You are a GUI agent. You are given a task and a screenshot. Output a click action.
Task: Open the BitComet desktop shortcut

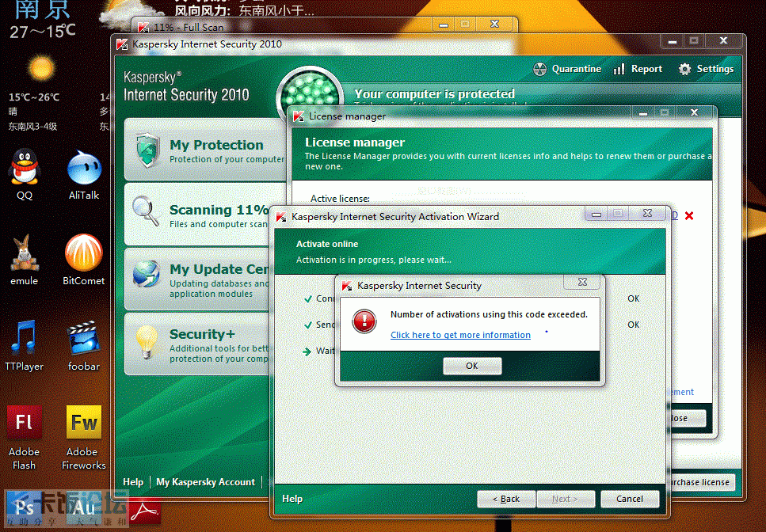[x=83, y=260]
